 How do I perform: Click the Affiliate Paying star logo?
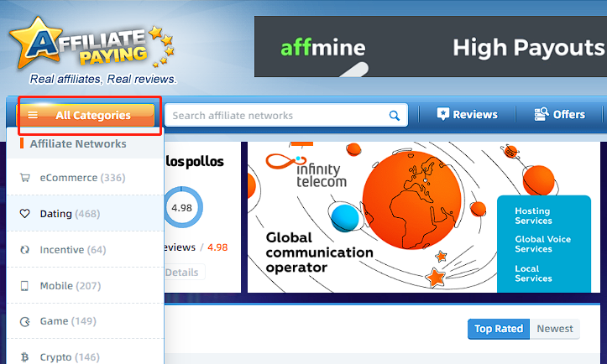click(92, 43)
